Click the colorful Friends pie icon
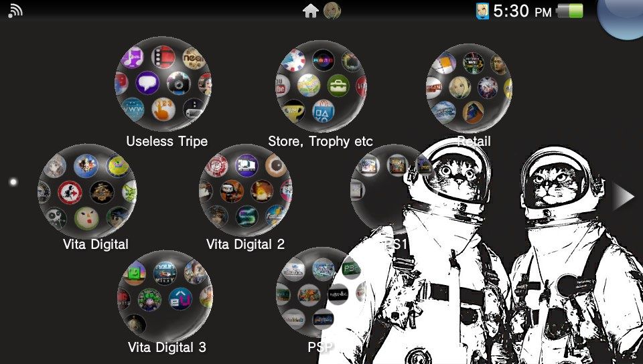The width and height of the screenshot is (643, 364). pos(293,60)
